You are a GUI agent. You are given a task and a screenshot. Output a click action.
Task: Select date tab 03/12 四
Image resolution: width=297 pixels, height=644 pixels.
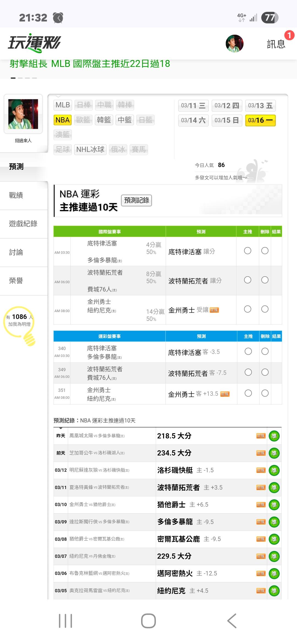227,105
